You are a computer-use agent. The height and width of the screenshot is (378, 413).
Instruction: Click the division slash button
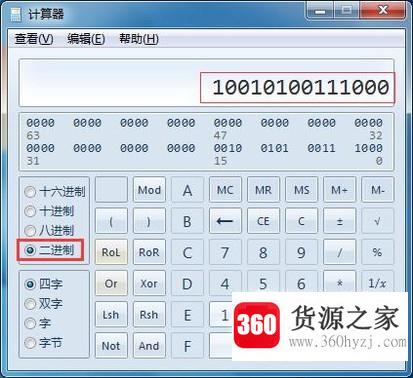339,252
